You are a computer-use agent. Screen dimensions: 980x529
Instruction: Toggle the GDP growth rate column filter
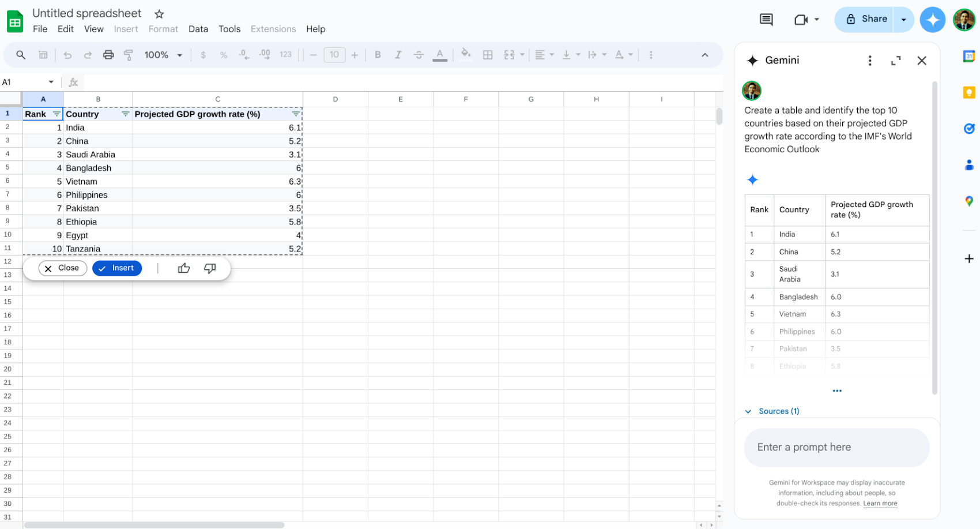tap(295, 114)
